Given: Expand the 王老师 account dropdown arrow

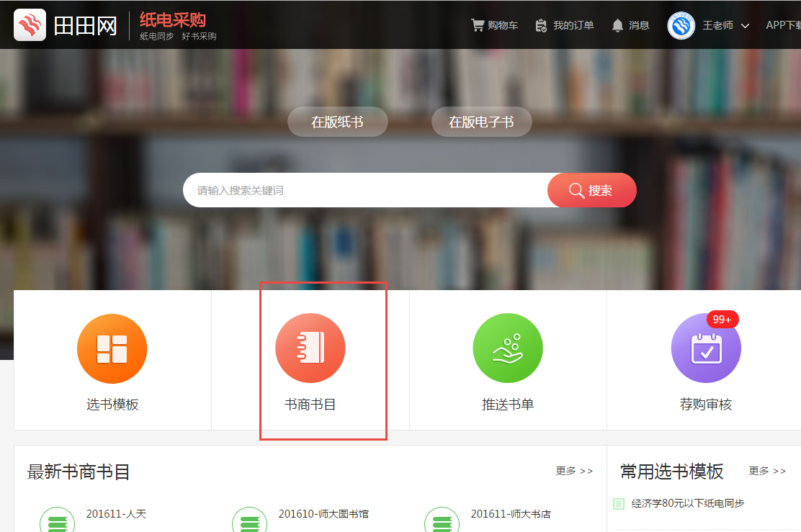Looking at the screenshot, I should [x=745, y=25].
